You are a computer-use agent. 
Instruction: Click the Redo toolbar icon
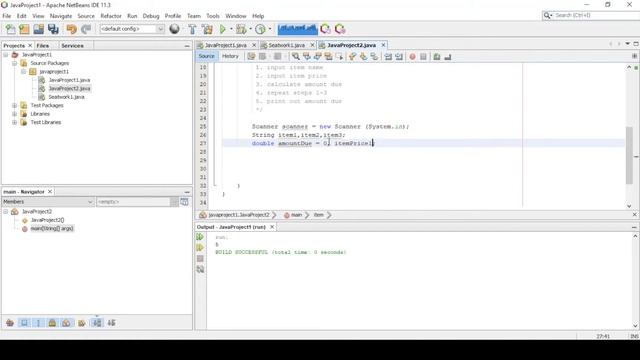[86, 29]
